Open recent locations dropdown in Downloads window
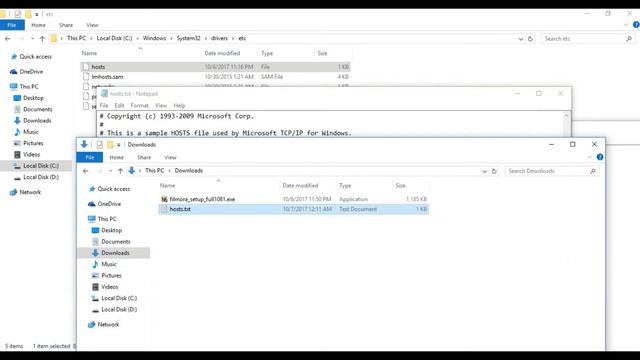The height and width of the screenshot is (360, 640). (110, 171)
